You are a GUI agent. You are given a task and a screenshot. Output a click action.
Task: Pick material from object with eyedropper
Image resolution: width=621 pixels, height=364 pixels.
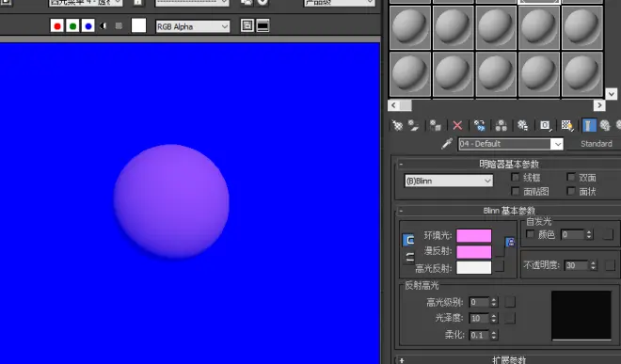[x=447, y=143]
